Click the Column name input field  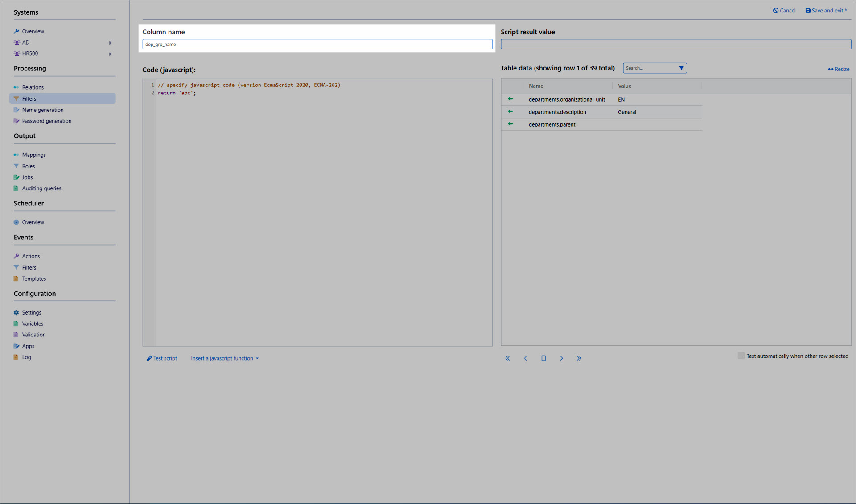point(317,44)
